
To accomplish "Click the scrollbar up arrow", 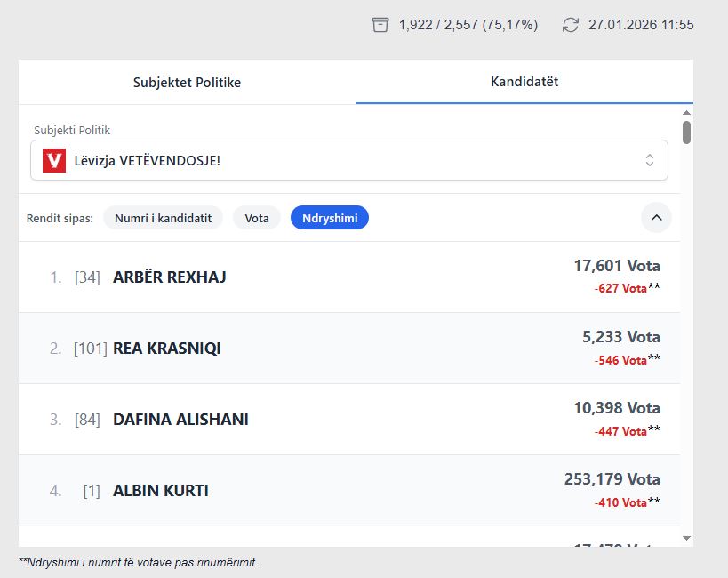I will tap(686, 112).
